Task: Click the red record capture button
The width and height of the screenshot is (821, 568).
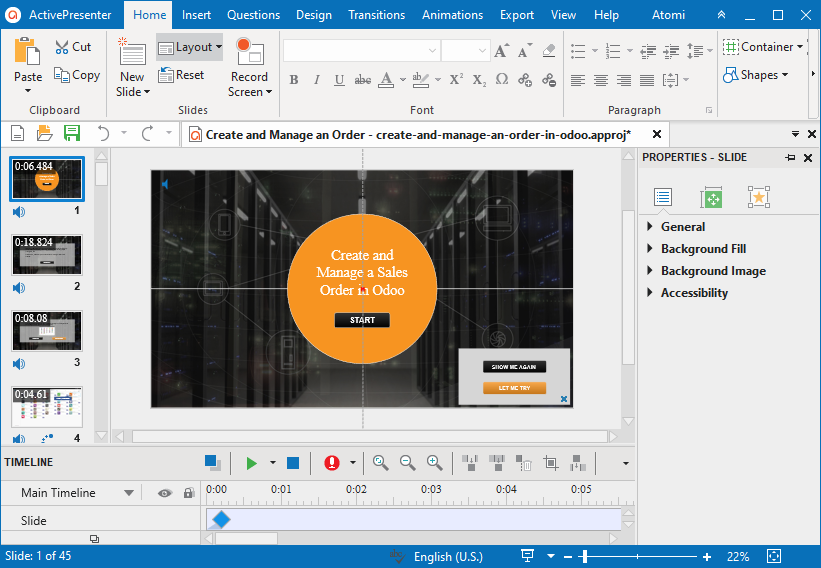Action: (331, 463)
